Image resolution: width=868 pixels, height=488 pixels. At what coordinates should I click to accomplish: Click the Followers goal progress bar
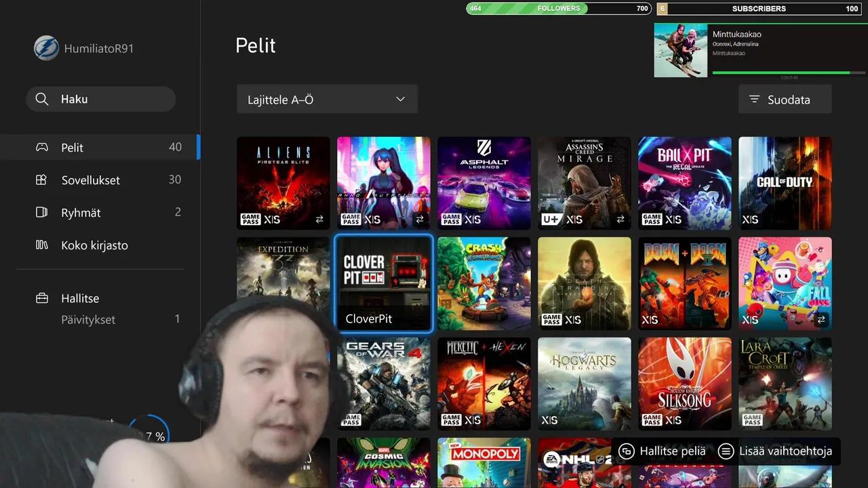tap(557, 9)
